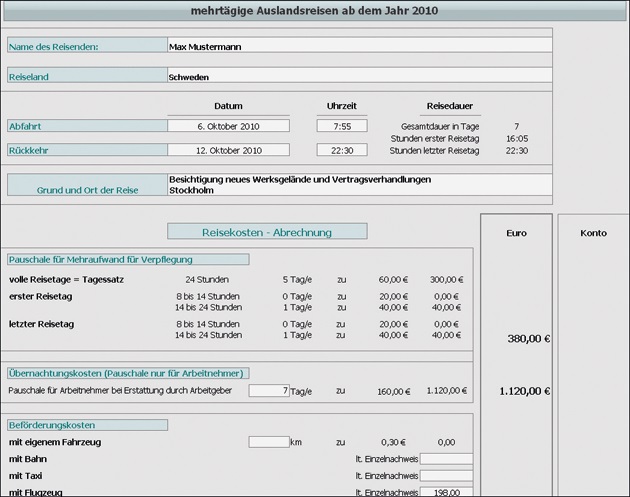Click the km field for 'mit eigenem Fahrzeug'
This screenshot has height=497, width=630.
[268, 442]
